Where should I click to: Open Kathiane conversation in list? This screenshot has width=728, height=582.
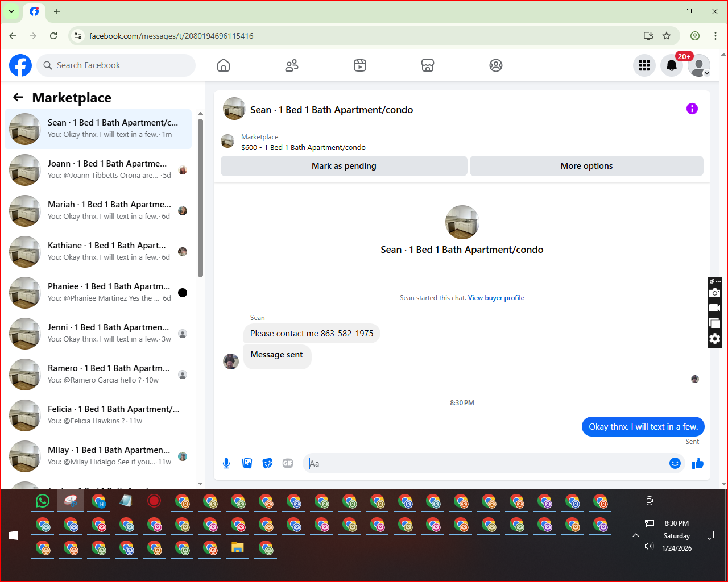pyautogui.click(x=98, y=252)
